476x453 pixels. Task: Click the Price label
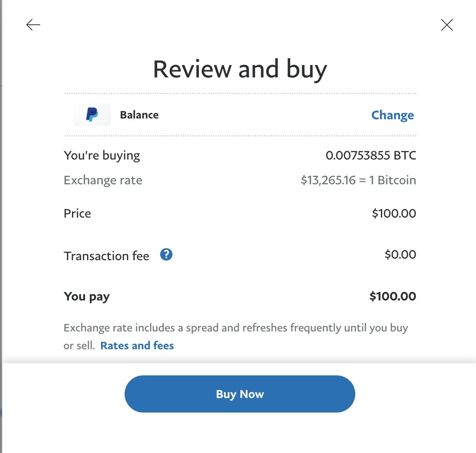pyautogui.click(x=77, y=213)
